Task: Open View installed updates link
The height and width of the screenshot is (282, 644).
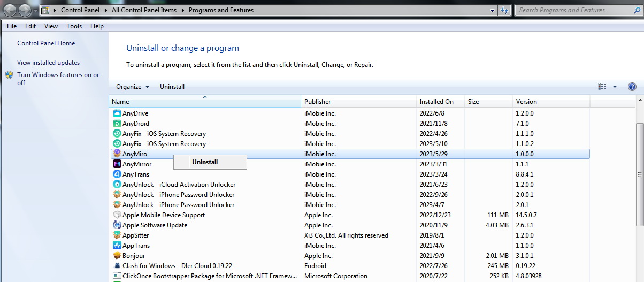Action: [x=48, y=63]
